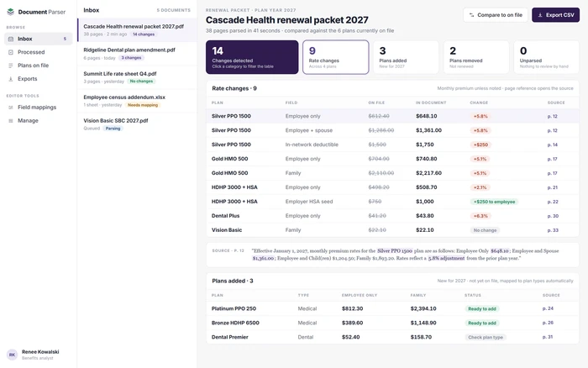Click the No change badge
The height and width of the screenshot is (368, 588).
click(485, 230)
